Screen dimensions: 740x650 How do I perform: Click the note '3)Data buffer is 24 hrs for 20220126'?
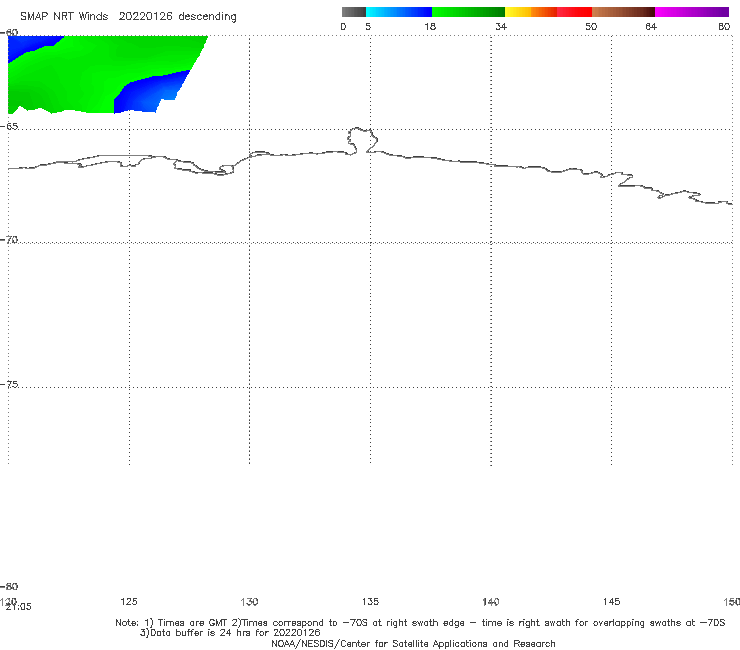click(x=230, y=633)
